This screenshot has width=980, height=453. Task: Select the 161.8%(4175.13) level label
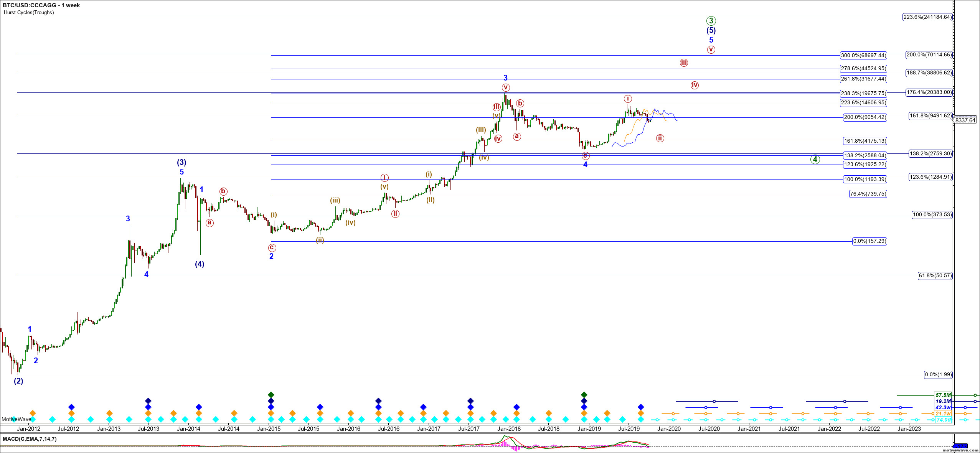click(x=865, y=141)
